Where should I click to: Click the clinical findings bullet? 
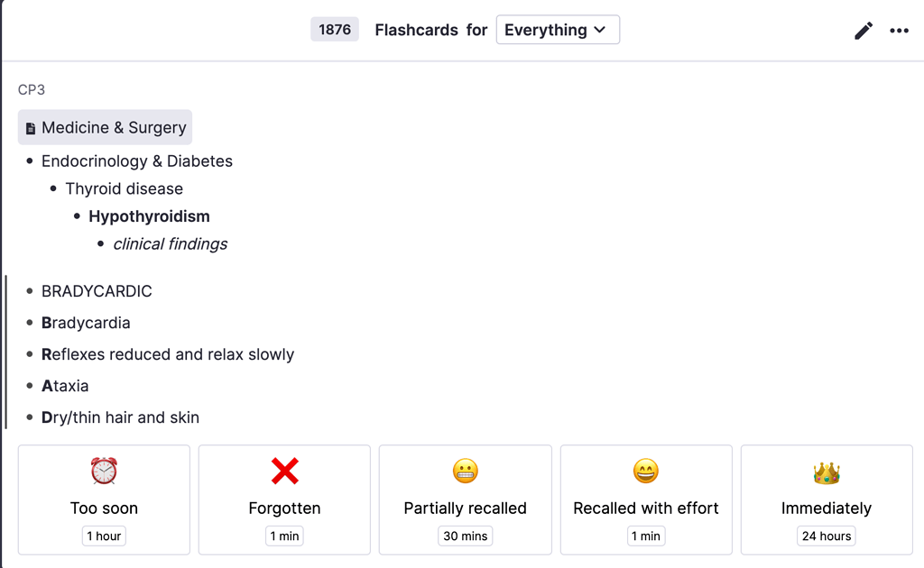[171, 244]
